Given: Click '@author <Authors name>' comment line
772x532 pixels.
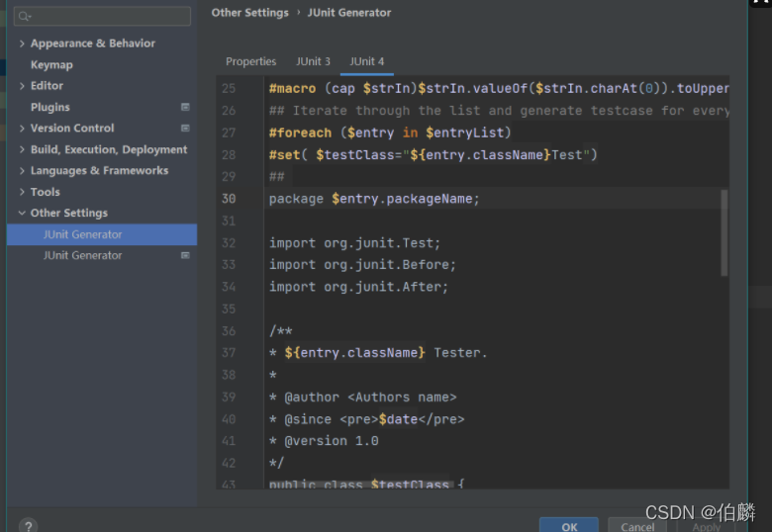Looking at the screenshot, I should 363,397.
